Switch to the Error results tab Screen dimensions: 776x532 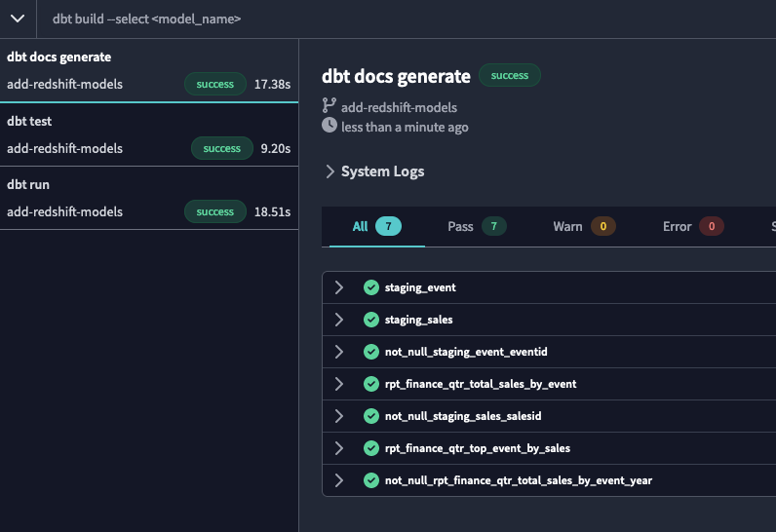pyautogui.click(x=693, y=226)
